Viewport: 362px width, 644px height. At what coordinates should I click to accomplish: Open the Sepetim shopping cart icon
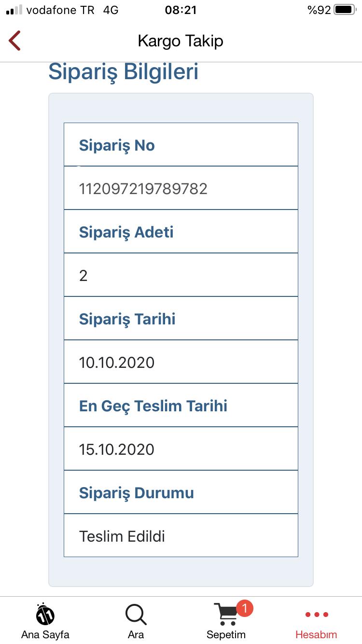[x=224, y=615]
